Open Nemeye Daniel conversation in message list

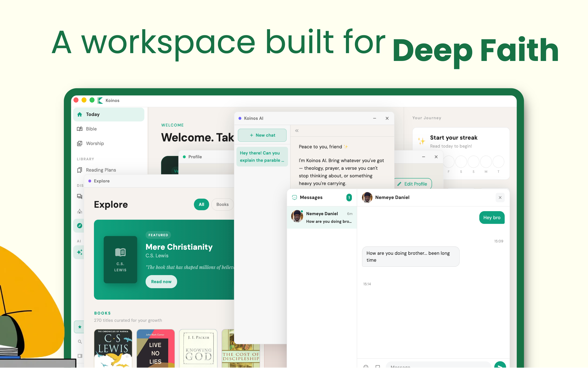pyautogui.click(x=322, y=217)
